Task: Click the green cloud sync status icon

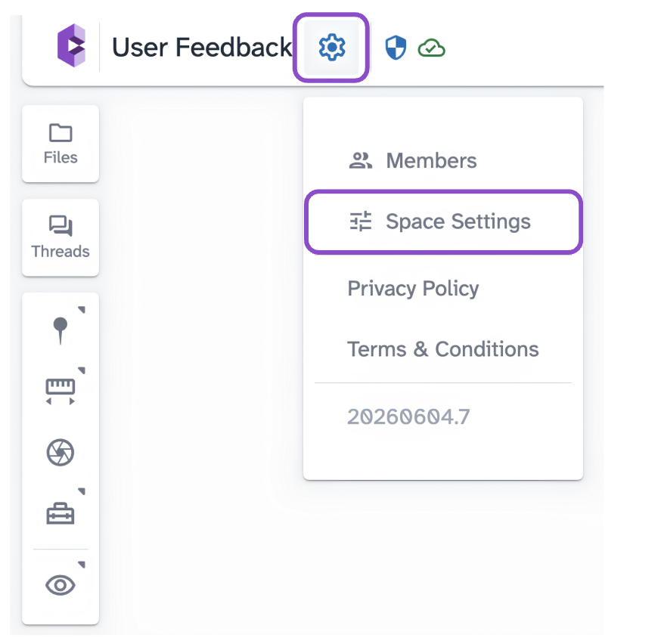Action: (x=431, y=48)
